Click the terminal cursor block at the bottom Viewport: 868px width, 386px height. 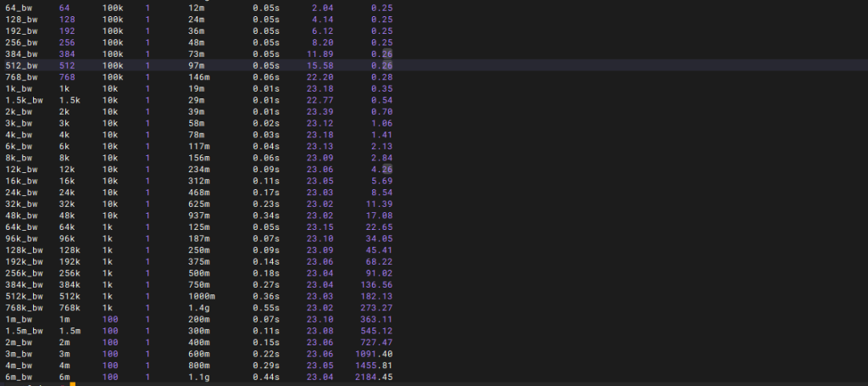[x=73, y=384]
